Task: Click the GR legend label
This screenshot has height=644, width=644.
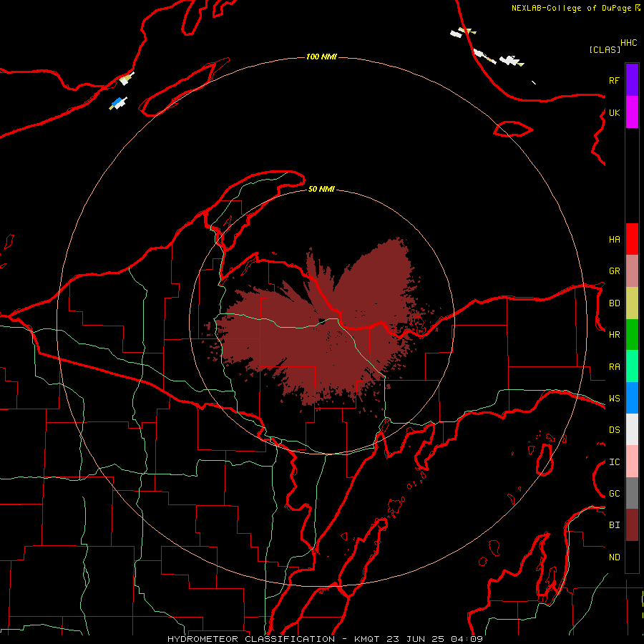Action: pos(614,271)
